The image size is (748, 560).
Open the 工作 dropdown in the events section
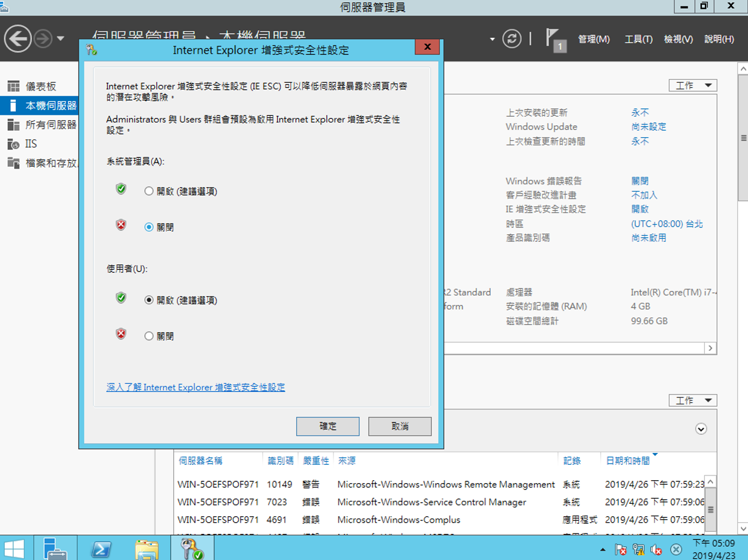pyautogui.click(x=693, y=400)
